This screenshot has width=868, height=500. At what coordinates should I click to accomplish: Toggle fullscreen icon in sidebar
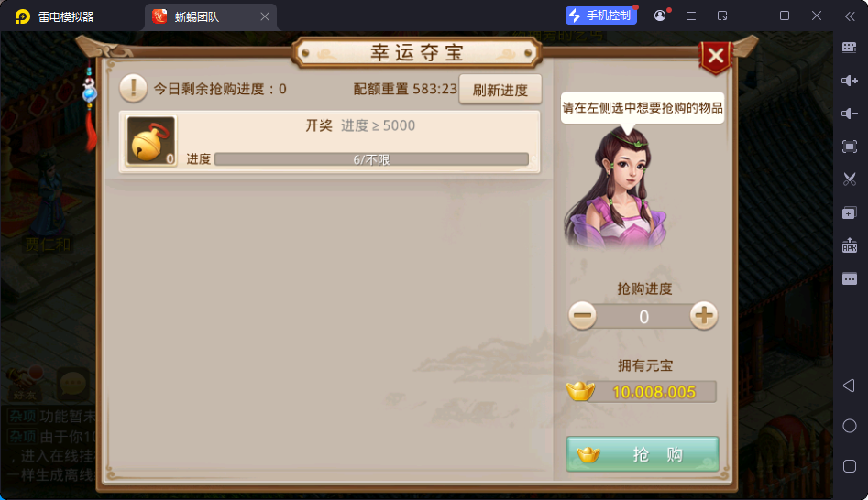(849, 147)
